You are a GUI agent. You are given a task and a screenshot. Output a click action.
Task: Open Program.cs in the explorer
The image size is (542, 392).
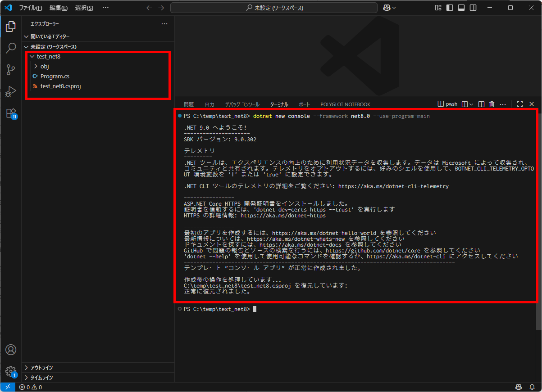[x=55, y=77]
